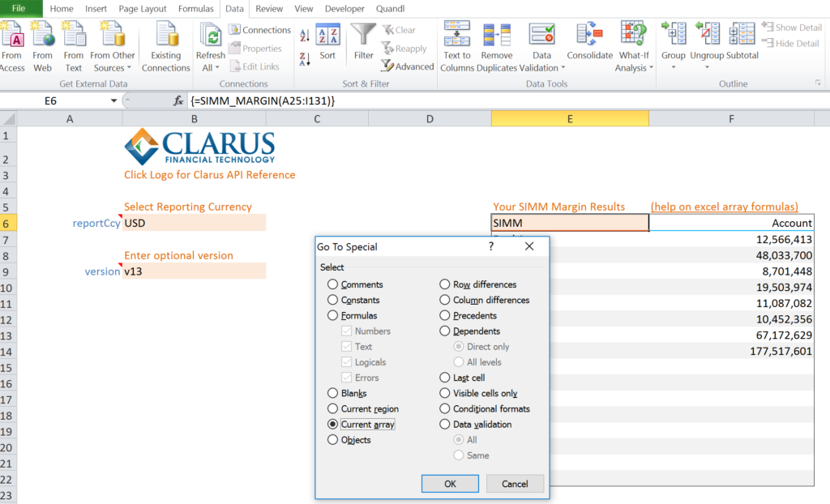
Task: Click Hide Detail in Outline
Action: point(791,44)
